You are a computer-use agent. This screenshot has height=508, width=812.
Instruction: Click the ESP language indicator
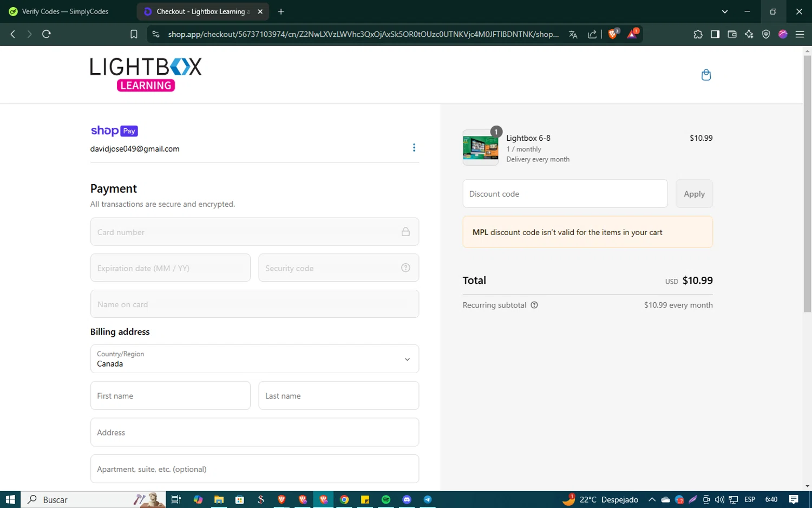click(750, 499)
